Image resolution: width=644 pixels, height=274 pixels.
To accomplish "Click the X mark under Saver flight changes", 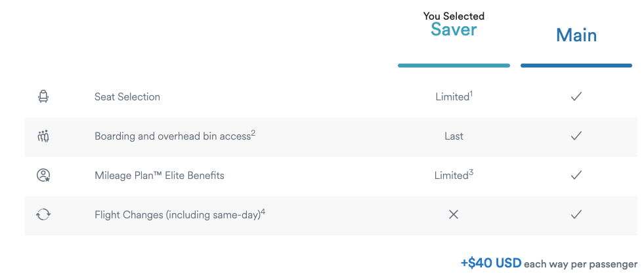I will (453, 215).
